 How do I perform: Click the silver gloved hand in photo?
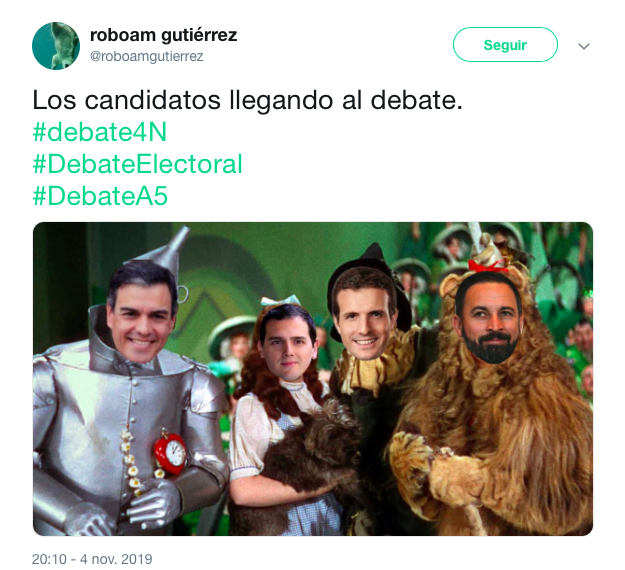click(153, 500)
